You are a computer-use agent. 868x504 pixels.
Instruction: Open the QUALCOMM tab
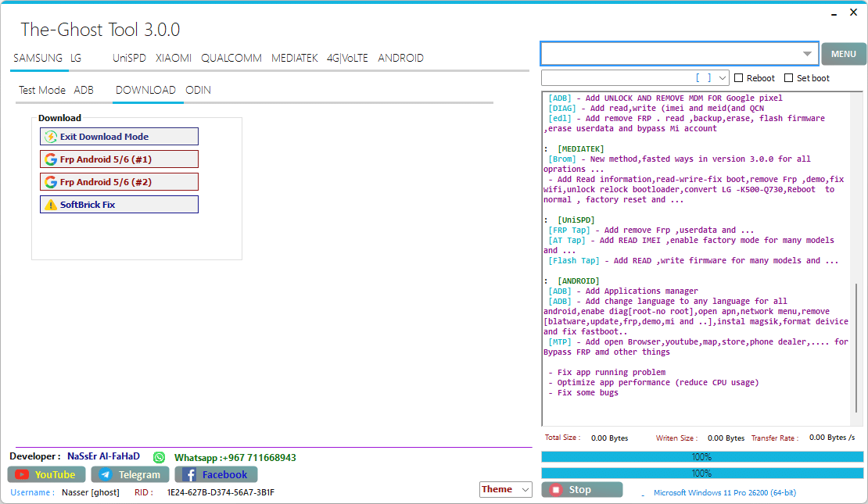click(231, 58)
